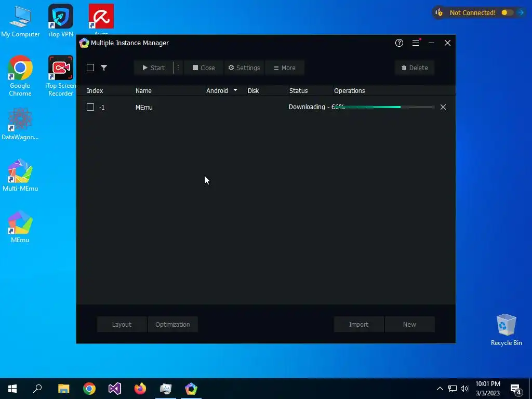Screen dimensions: 532x399
Task: Sort by the Name column header
Action: point(143,90)
